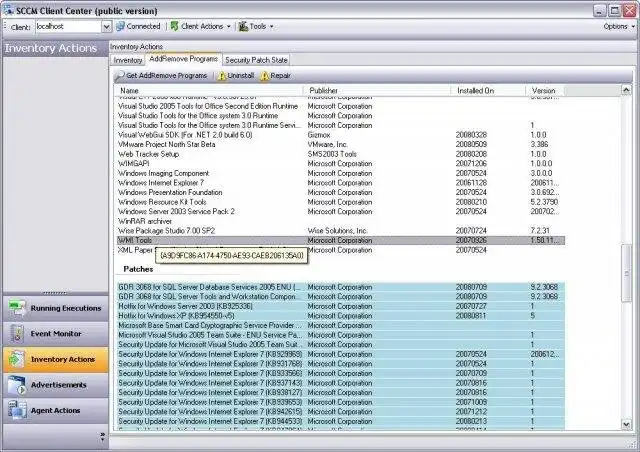Click the sidebar overflow chevron button
Image resolution: width=640 pixels, height=452 pixels.
coord(102,436)
